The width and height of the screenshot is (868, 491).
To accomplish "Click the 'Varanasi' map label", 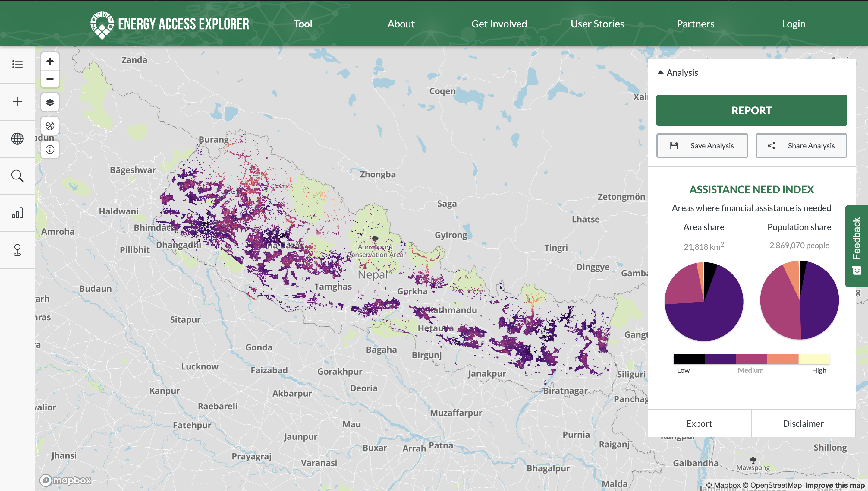I will [319, 463].
